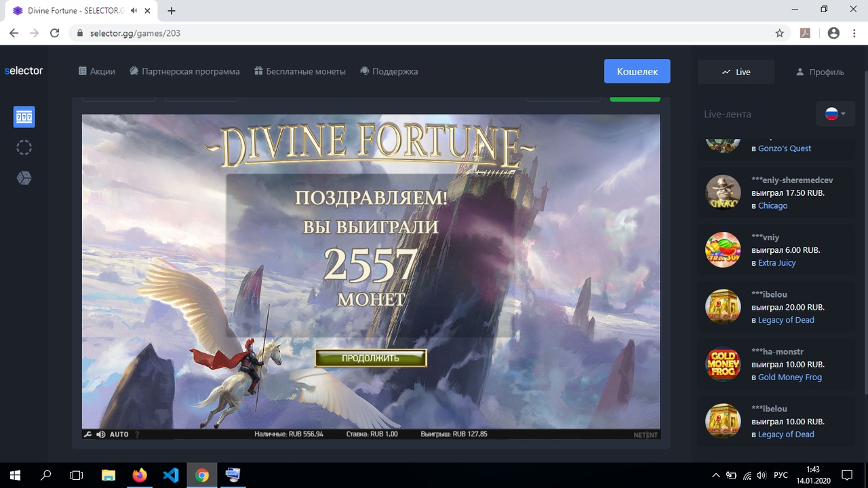Viewport: 868px width, 488px height.
Task: Go back in browser history
Action: coord(14,33)
